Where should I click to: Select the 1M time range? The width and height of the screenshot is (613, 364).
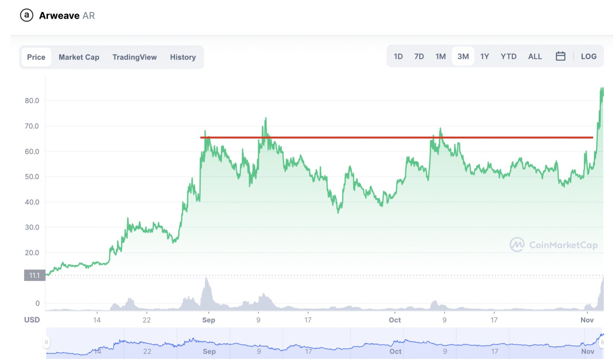click(x=440, y=56)
